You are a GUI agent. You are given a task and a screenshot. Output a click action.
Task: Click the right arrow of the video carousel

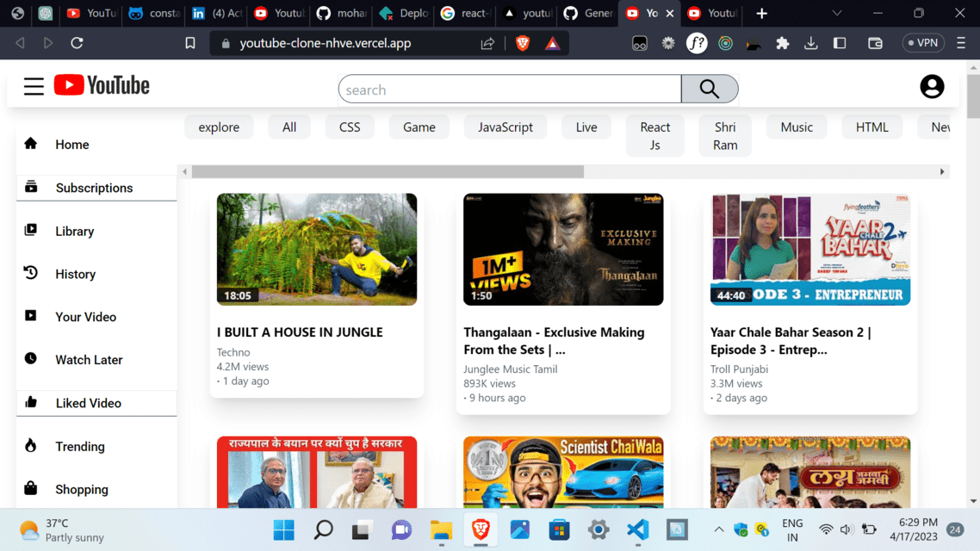coord(941,171)
